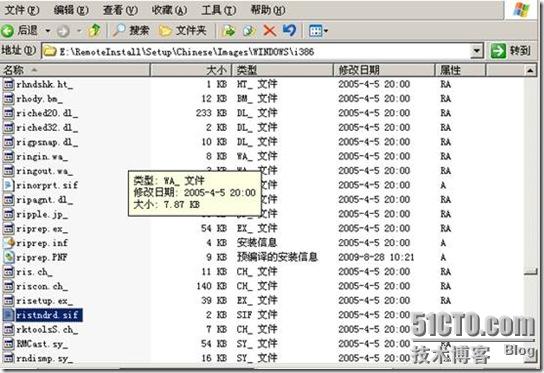
Task: Open the 文件(F) menu
Action: click(x=22, y=10)
